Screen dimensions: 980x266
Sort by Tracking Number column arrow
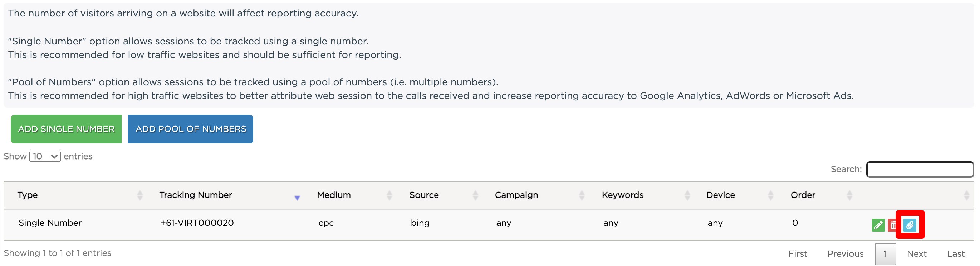tap(297, 197)
